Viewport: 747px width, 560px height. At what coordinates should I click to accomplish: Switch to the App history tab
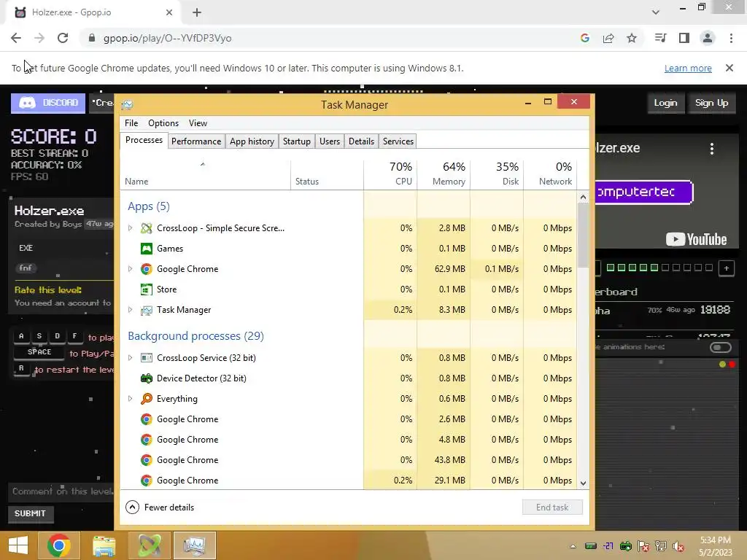[x=252, y=141]
